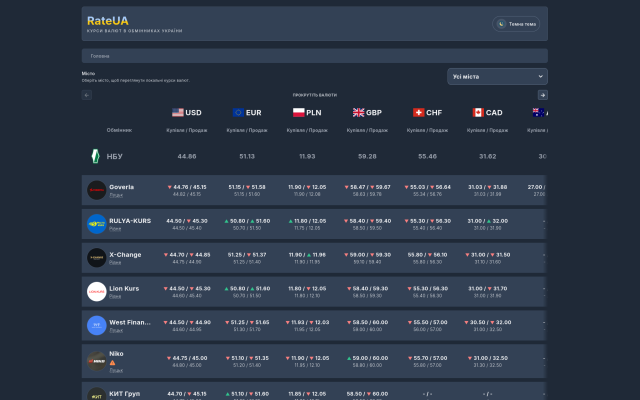Open the Головна navigation item

coord(100,56)
